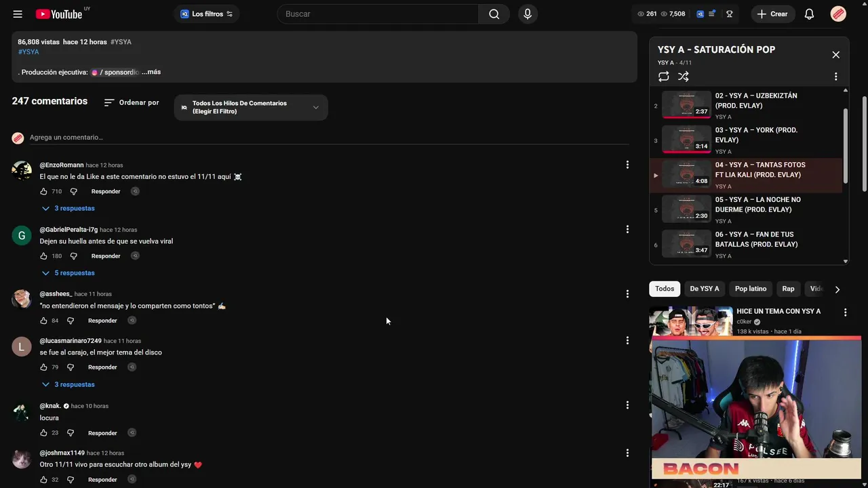868x488 pixels.
Task: Open the first #YSYA hashtag link
Action: coord(121,42)
